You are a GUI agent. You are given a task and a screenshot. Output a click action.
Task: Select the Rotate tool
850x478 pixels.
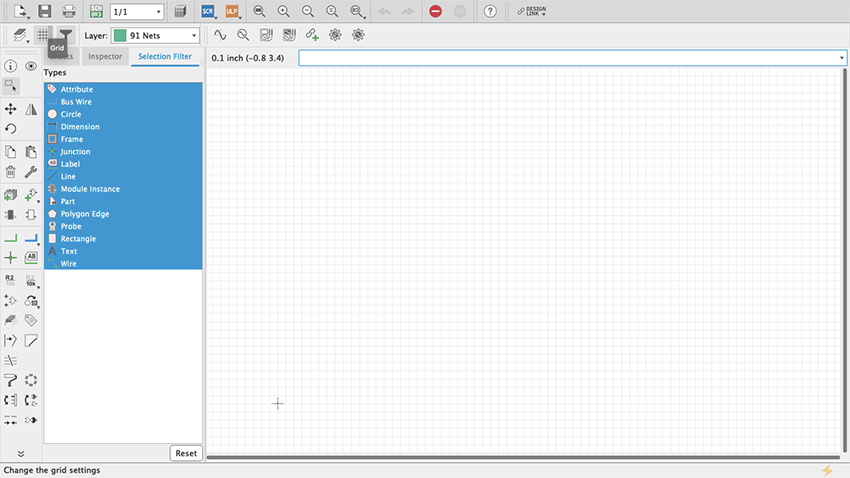(10, 129)
